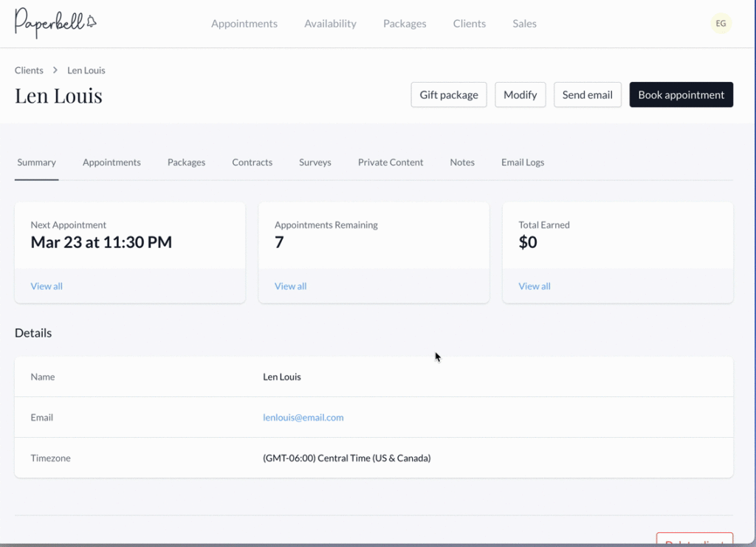This screenshot has width=756, height=547.
Task: Switch to the Contracts tab
Action: [252, 162]
